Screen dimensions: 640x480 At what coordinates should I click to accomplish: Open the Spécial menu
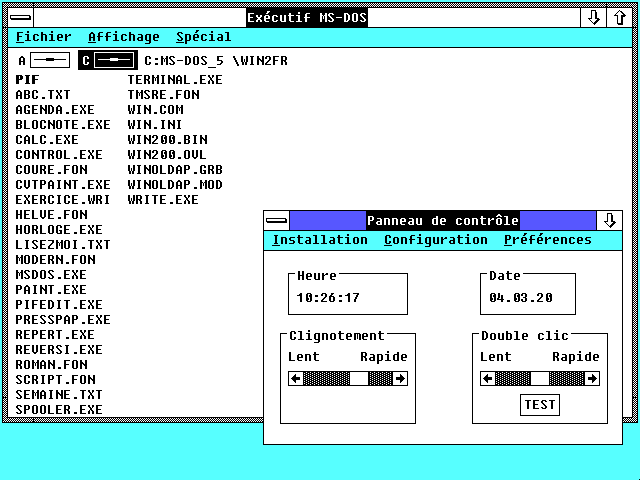click(204, 37)
